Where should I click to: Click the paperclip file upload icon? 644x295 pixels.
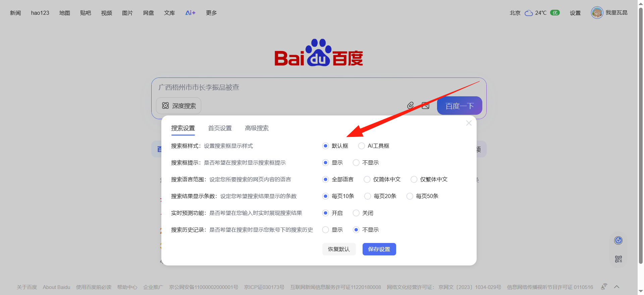pos(410,106)
